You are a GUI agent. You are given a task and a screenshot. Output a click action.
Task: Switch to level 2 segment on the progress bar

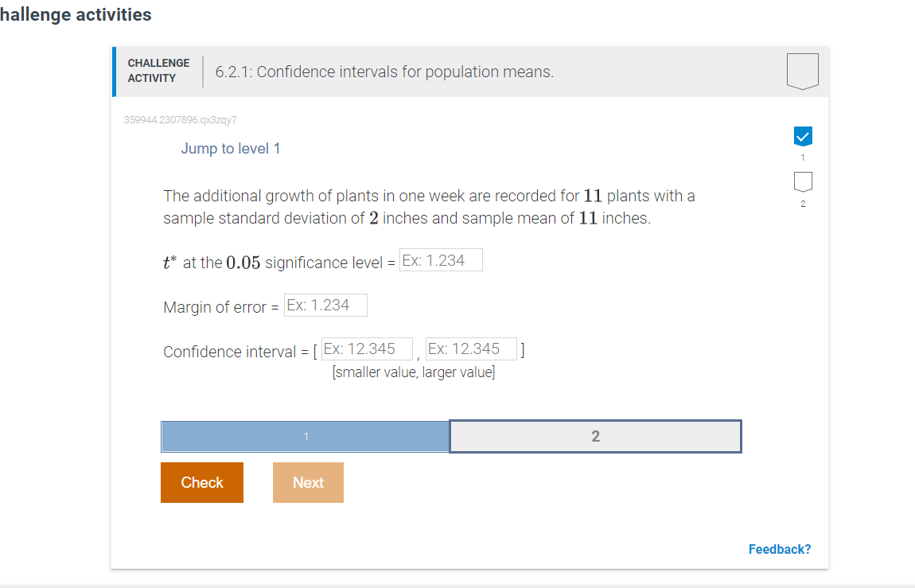(595, 436)
